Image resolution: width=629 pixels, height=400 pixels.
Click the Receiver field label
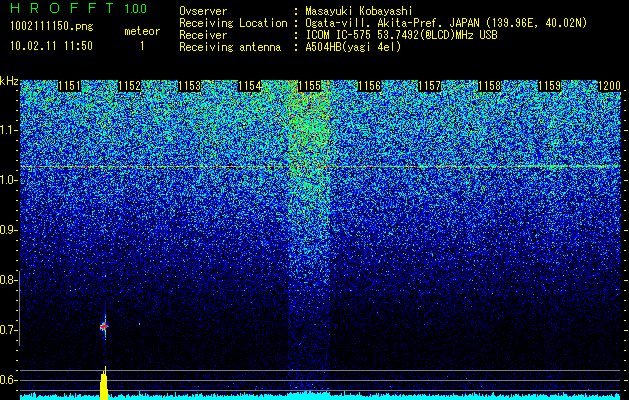203,35
